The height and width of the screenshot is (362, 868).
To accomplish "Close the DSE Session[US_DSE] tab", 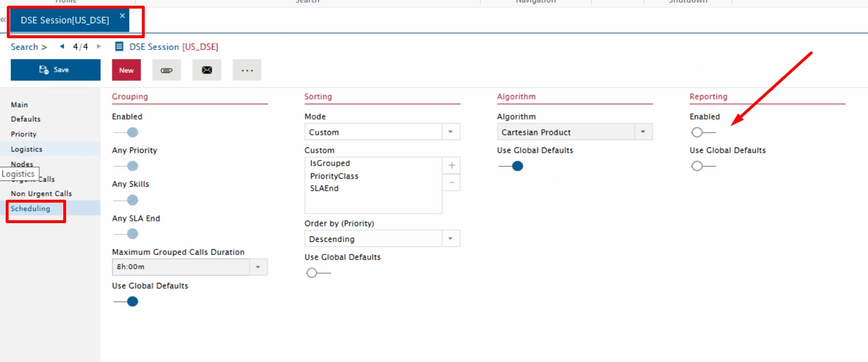I will 122,16.
